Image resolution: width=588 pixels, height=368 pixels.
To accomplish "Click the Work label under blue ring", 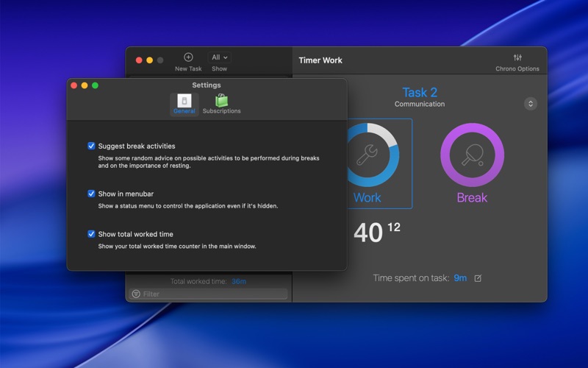I will pyautogui.click(x=367, y=197).
